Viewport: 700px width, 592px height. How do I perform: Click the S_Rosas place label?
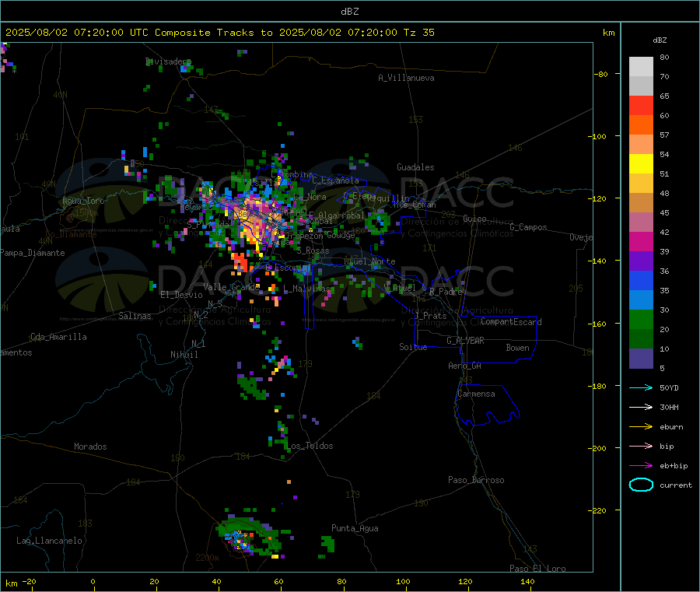(313, 250)
